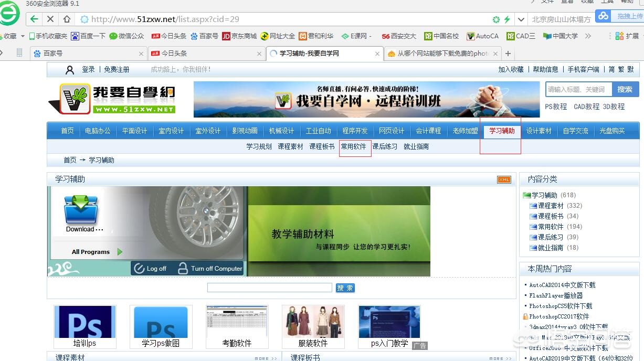
Task: Click the cloud upload icon
Action: pos(604,16)
